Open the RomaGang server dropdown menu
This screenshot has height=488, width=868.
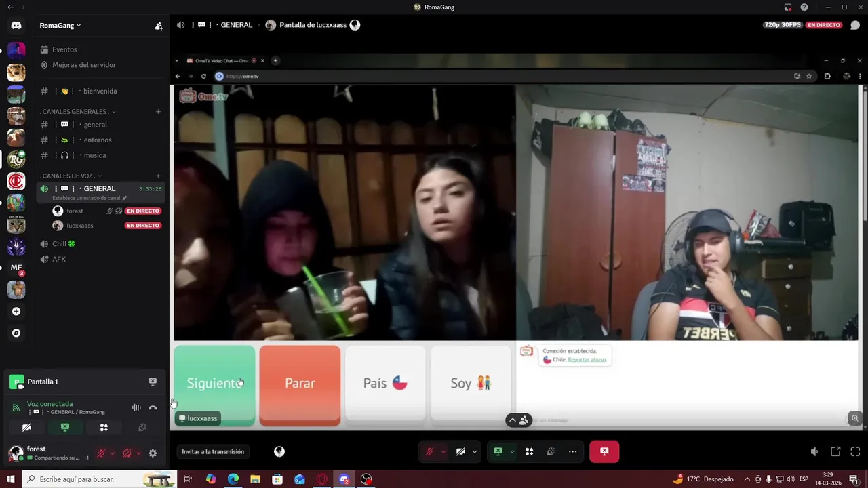point(60,26)
